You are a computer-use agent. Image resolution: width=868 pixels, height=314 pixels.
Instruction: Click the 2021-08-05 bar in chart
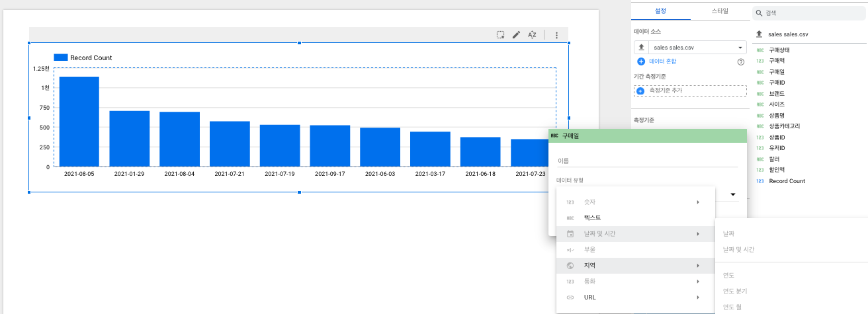79,122
